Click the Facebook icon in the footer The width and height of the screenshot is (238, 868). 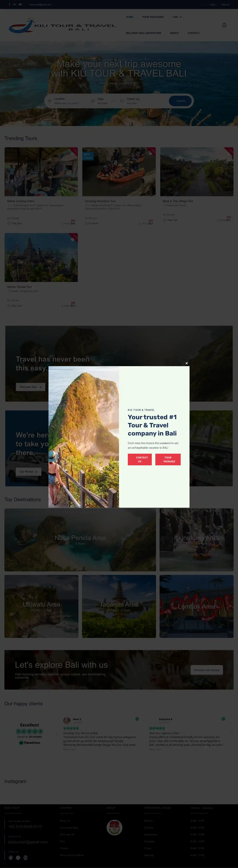tap(11, 858)
